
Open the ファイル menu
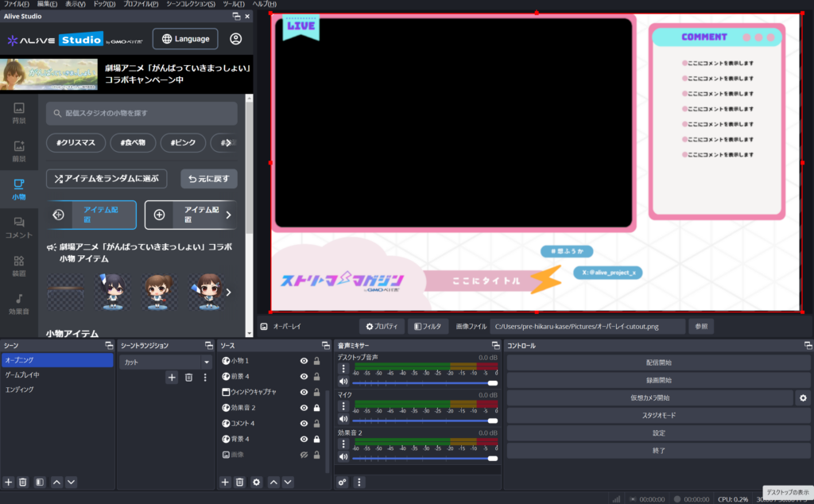tap(17, 4)
